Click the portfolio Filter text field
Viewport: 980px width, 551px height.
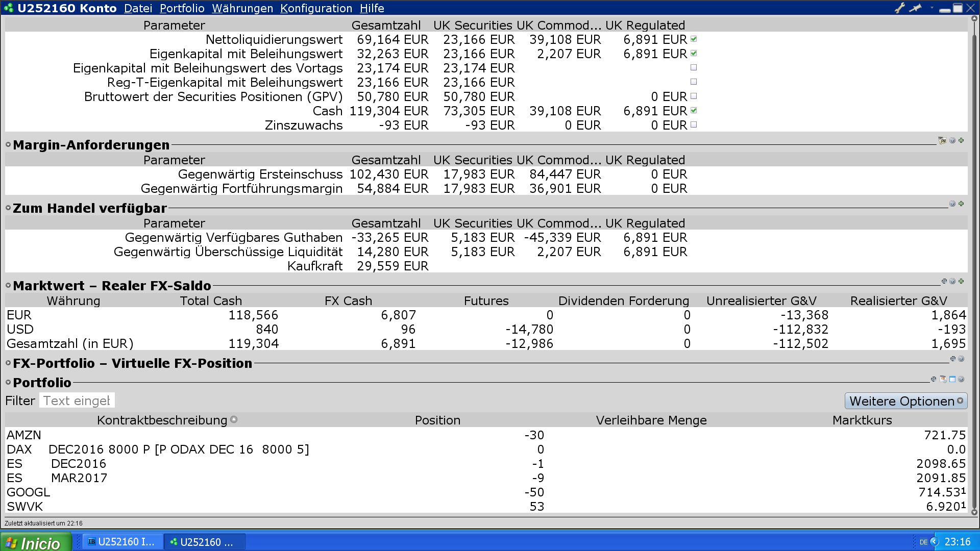tap(77, 401)
